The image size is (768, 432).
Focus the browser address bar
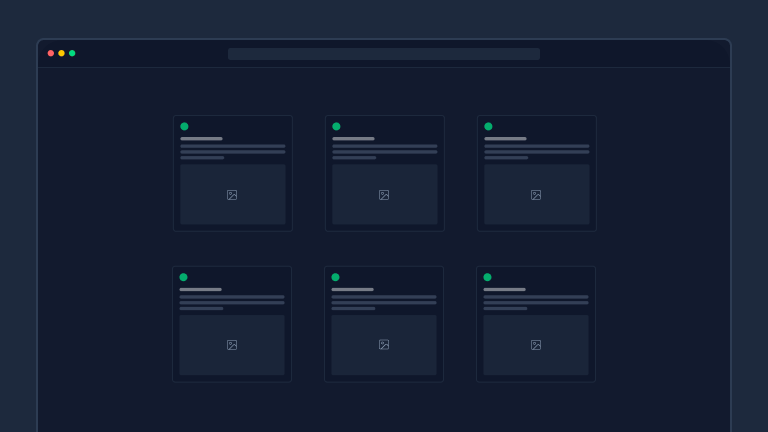coord(384,54)
